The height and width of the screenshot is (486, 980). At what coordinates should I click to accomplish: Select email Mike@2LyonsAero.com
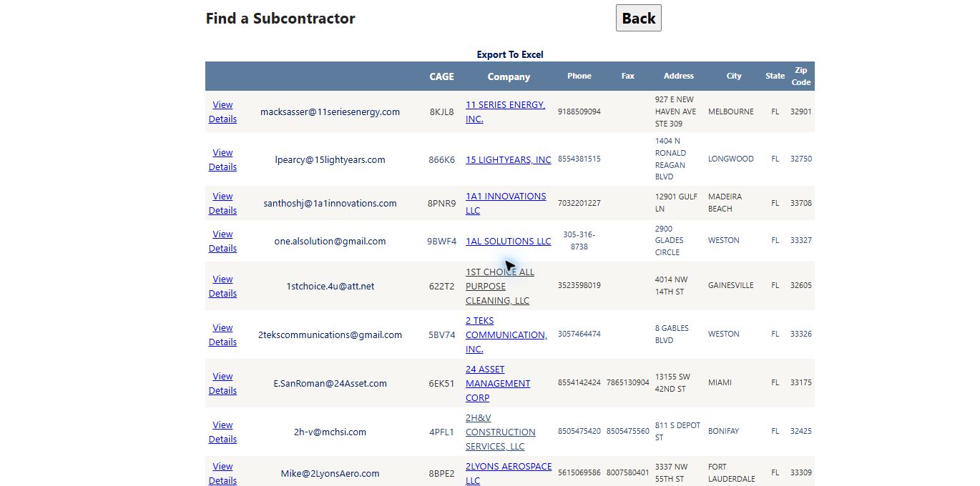click(x=330, y=473)
